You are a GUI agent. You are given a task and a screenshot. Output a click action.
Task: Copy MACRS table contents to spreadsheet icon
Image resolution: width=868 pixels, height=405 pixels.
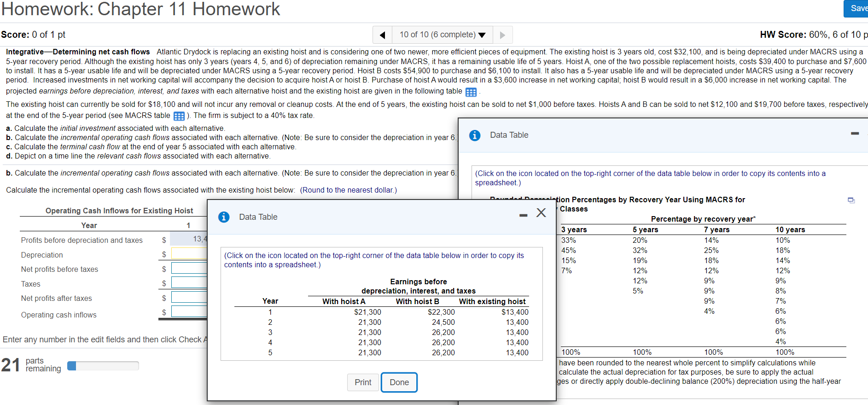point(851,200)
